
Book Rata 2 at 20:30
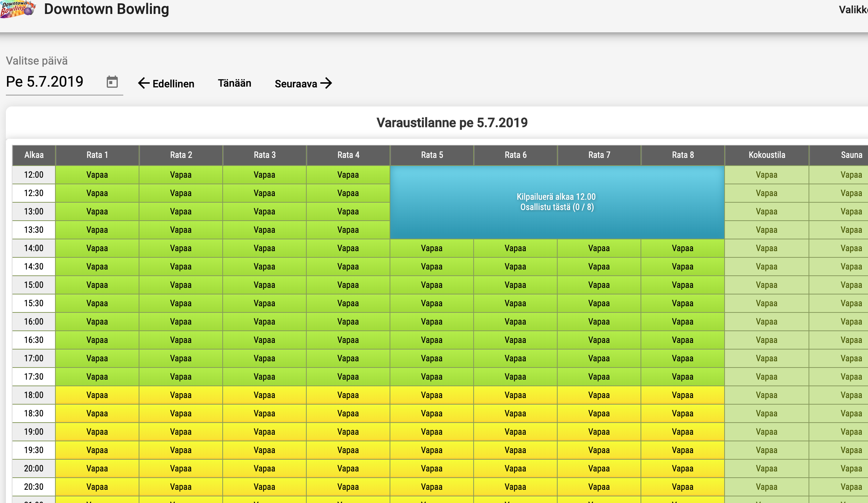tap(181, 487)
